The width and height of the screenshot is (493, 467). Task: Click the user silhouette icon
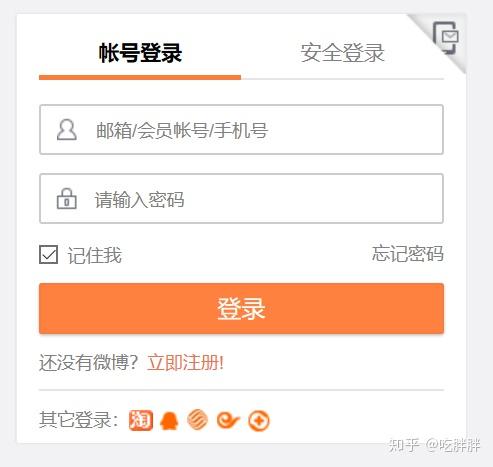[67, 130]
